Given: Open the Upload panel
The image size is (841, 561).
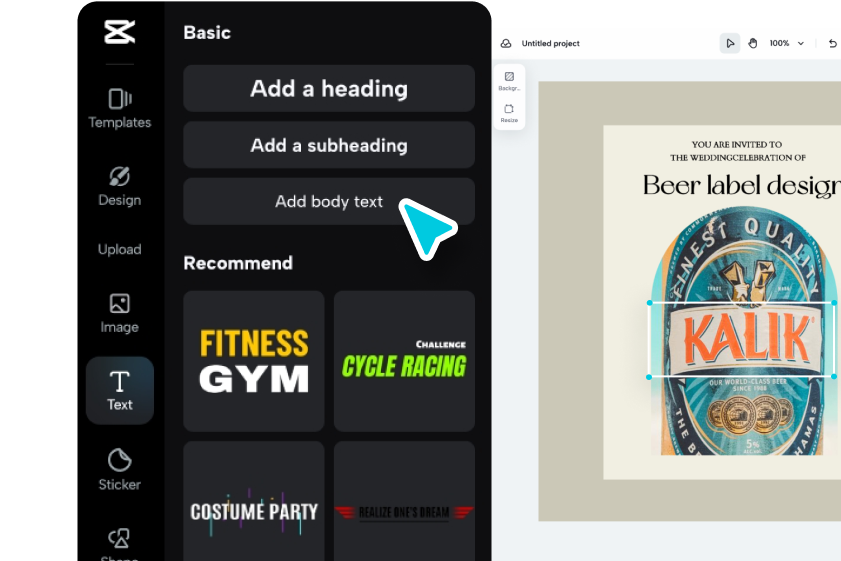Looking at the screenshot, I should [x=120, y=249].
